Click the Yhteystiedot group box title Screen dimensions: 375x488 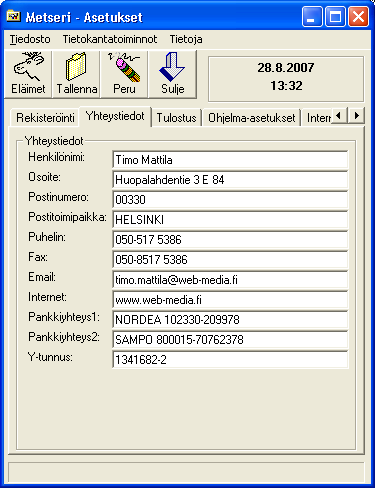(x=54, y=141)
